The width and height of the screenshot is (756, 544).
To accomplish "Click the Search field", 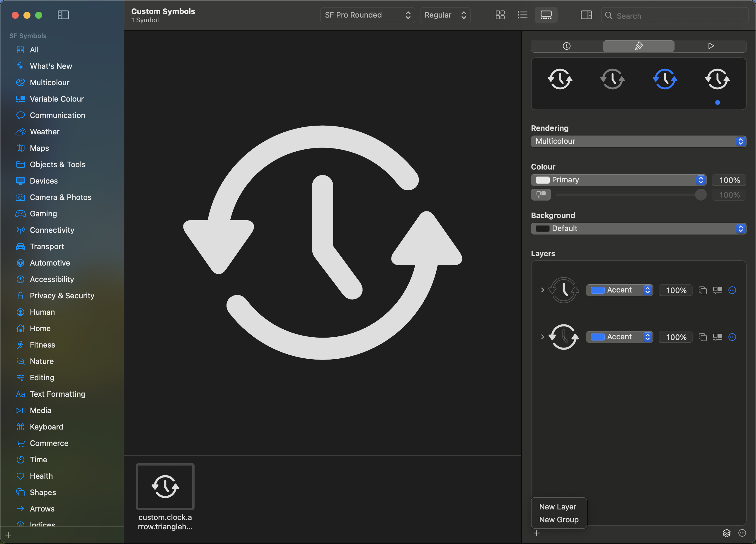I will coord(675,15).
